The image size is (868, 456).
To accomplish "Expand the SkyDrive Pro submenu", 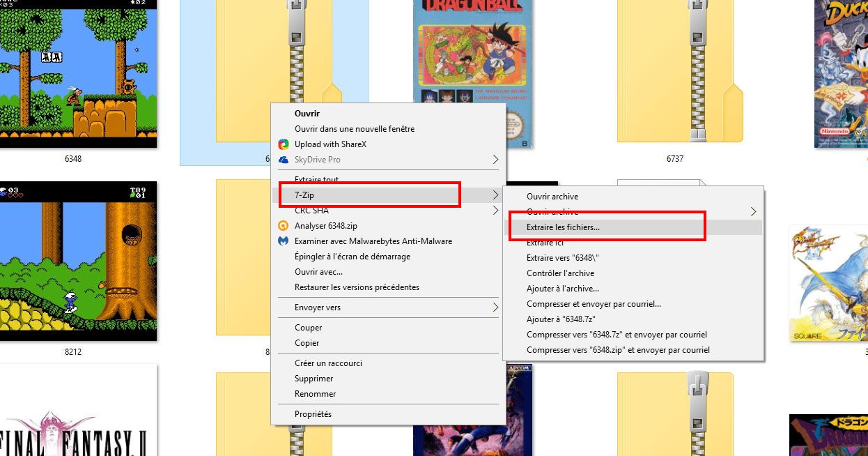I will [495, 160].
